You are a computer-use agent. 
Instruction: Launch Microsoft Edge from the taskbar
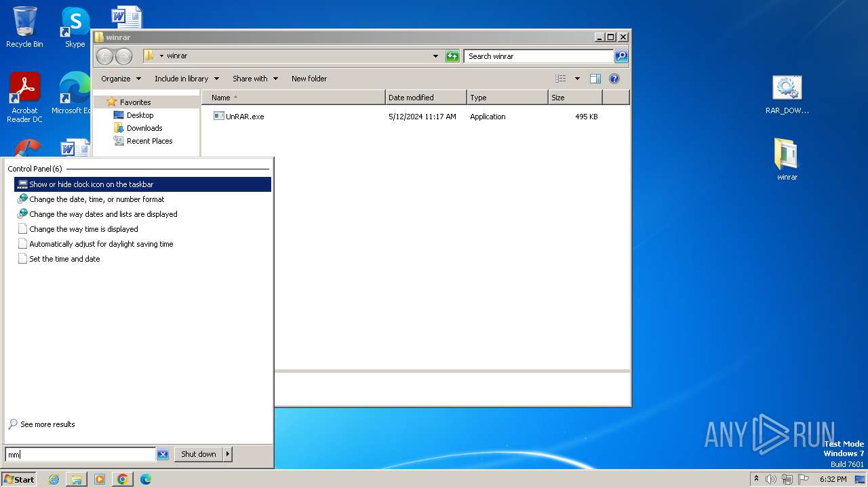click(x=146, y=479)
